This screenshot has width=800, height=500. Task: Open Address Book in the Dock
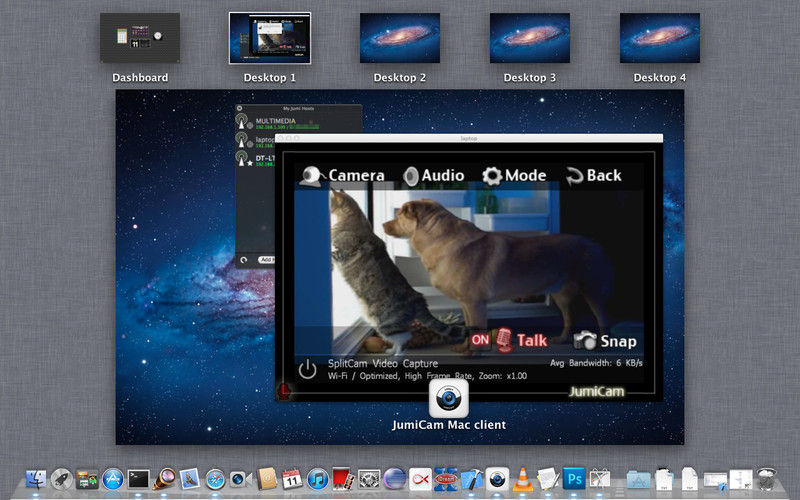pos(267,480)
